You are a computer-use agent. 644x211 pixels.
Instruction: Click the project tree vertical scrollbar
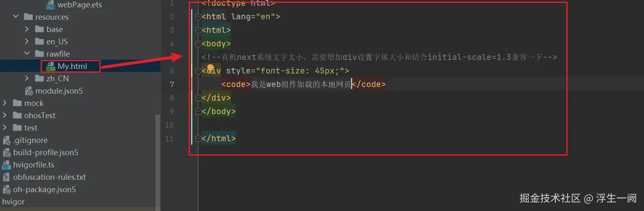(158, 162)
